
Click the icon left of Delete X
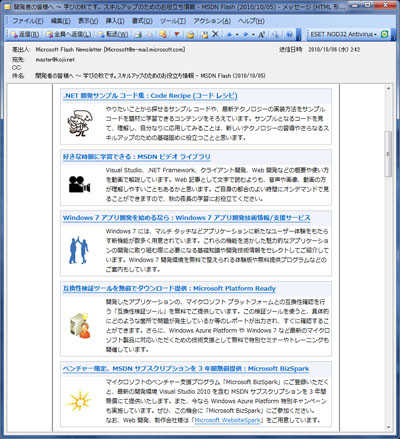click(x=204, y=34)
